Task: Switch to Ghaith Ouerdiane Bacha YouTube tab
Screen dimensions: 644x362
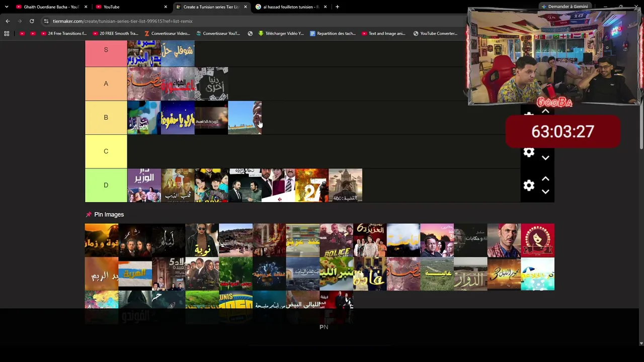Action: coord(52,7)
